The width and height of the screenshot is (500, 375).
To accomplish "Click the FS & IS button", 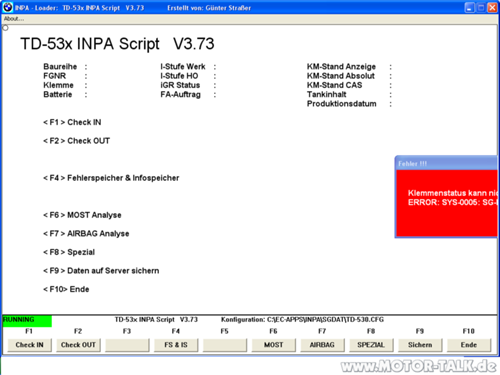I will tap(176, 345).
